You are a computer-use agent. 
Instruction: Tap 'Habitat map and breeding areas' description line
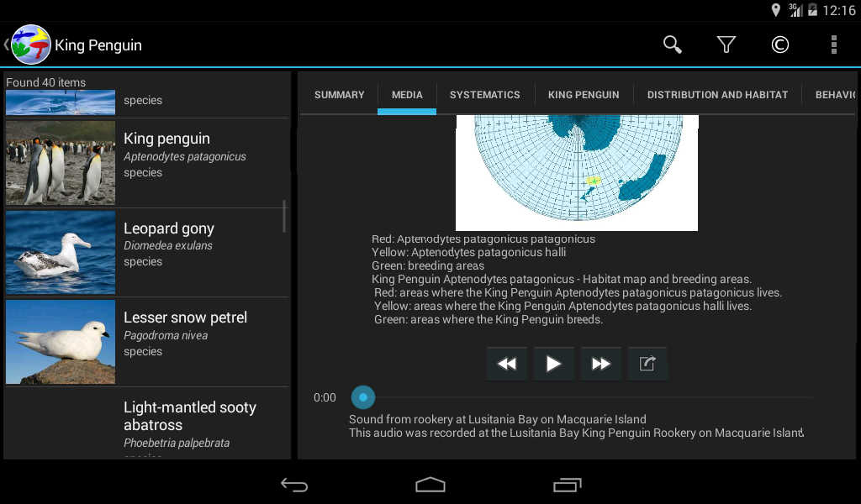[561, 279]
